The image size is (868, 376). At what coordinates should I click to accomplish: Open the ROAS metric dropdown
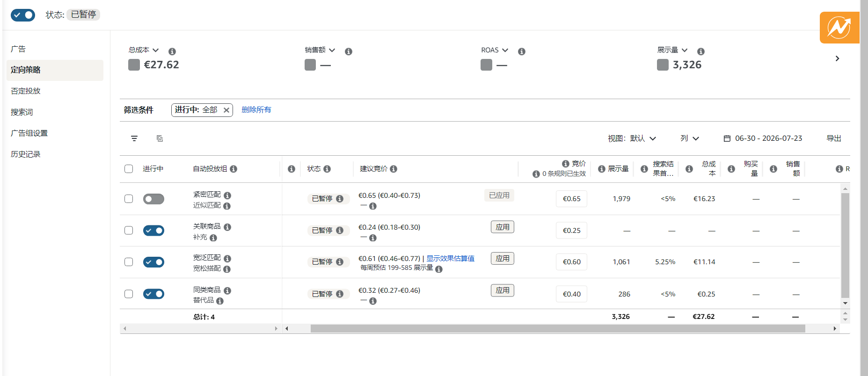[x=495, y=50]
